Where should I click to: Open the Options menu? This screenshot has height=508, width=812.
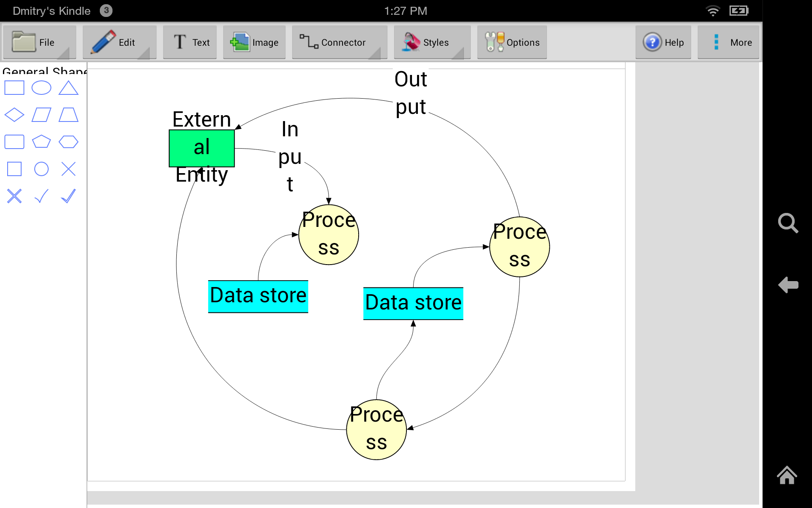[512, 42]
